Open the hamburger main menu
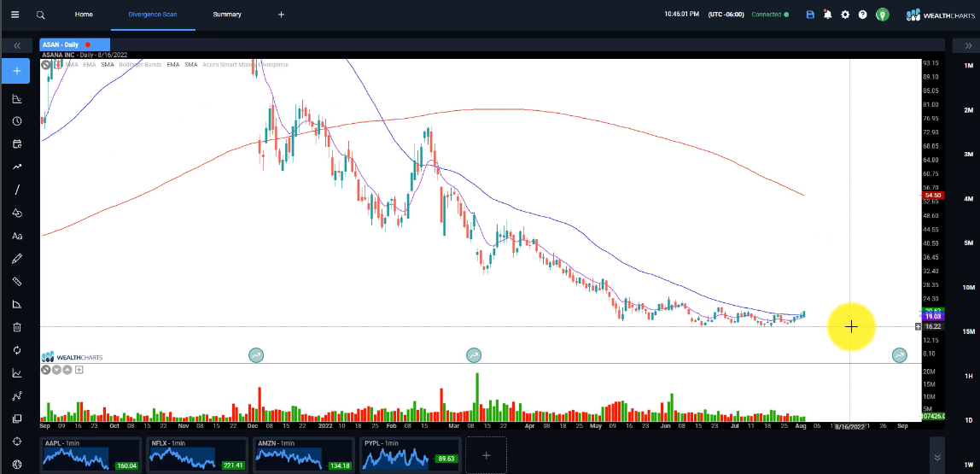Viewport: 980px width, 474px height. click(15, 15)
